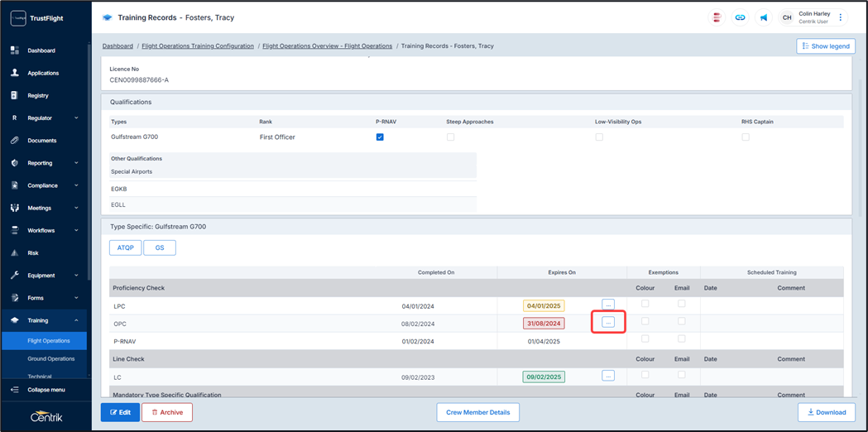Open the three-dot user options menu
Image resolution: width=868 pixels, height=432 pixels.
click(841, 17)
